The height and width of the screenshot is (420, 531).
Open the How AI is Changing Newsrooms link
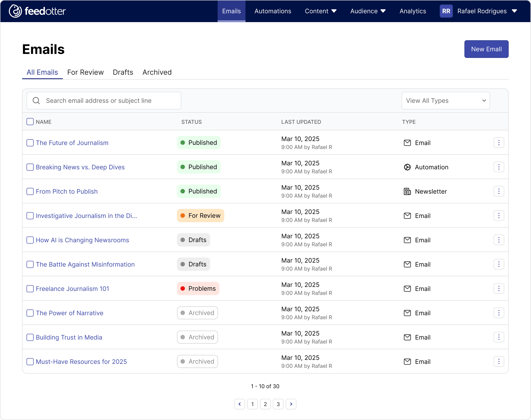[x=82, y=240]
